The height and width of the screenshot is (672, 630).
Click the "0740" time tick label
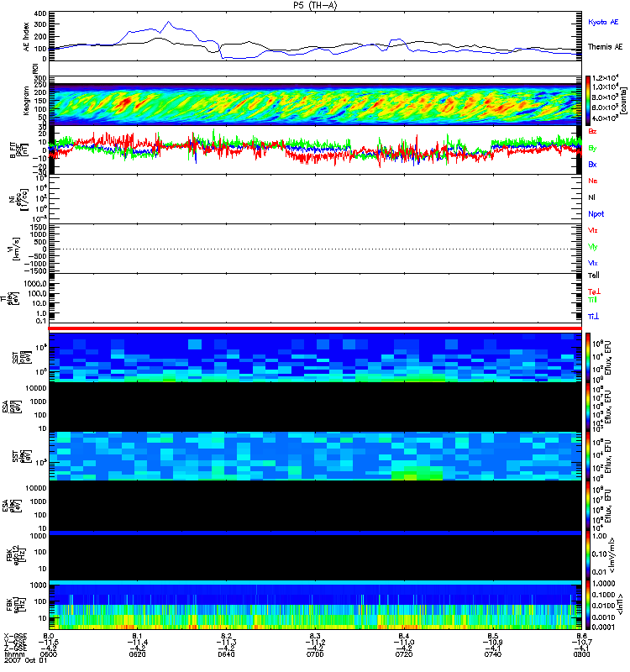click(x=493, y=654)
